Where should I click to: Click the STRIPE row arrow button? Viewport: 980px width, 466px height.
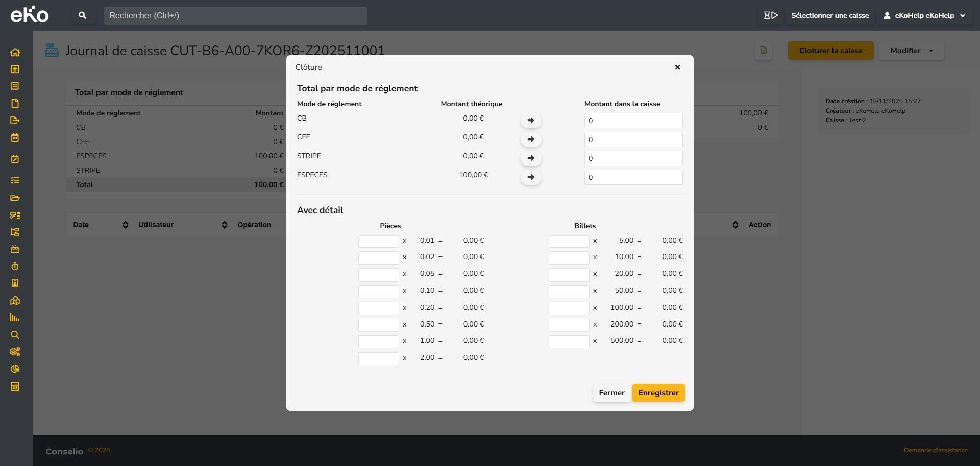coord(531,158)
